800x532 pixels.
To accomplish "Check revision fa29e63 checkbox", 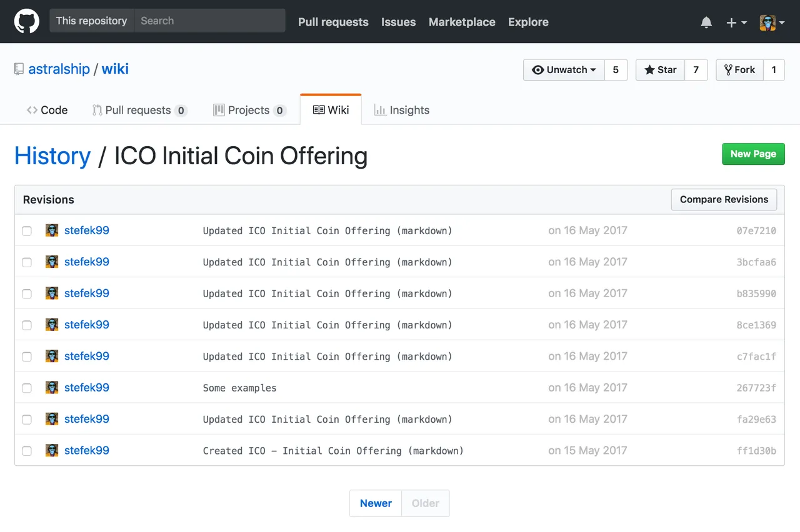I will [27, 420].
